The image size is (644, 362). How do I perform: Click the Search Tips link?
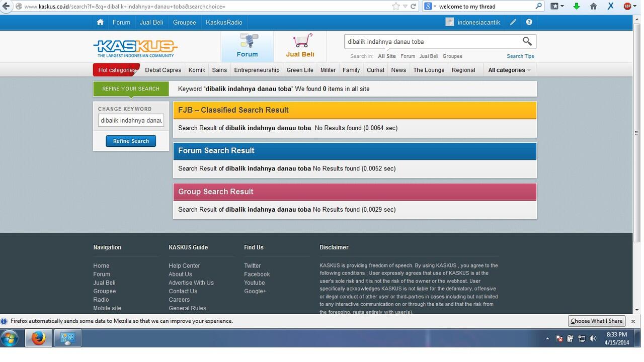coord(520,56)
